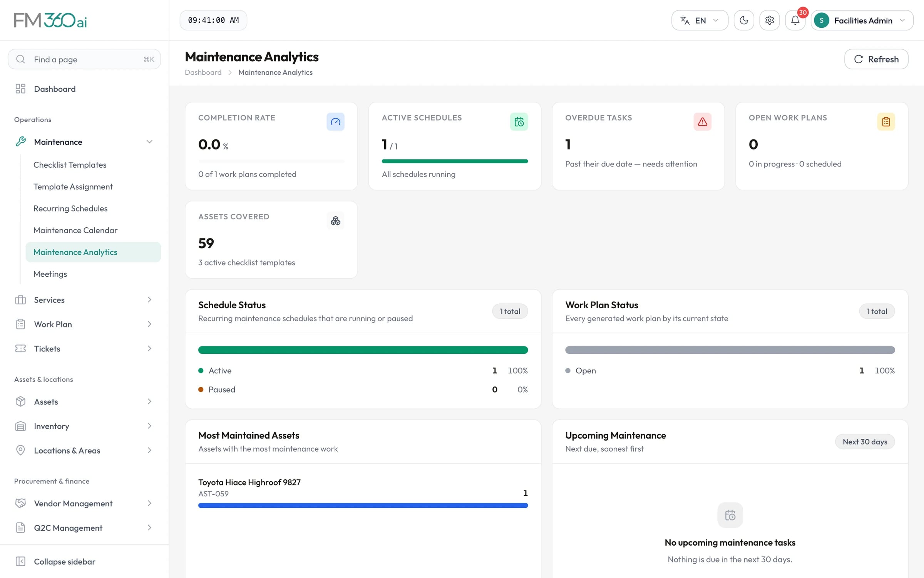Open Checklist Templates page

coord(93,165)
